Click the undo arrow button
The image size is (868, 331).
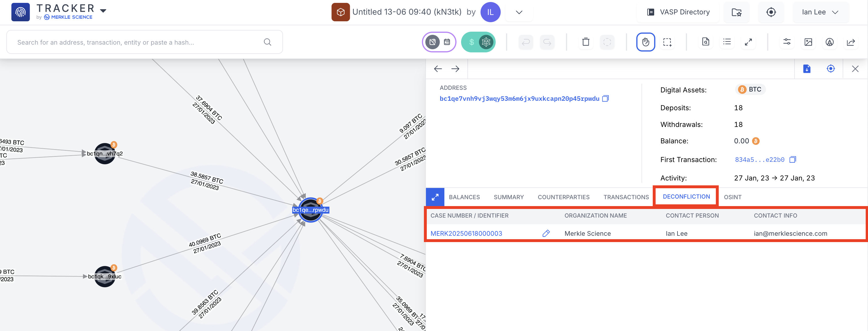526,42
